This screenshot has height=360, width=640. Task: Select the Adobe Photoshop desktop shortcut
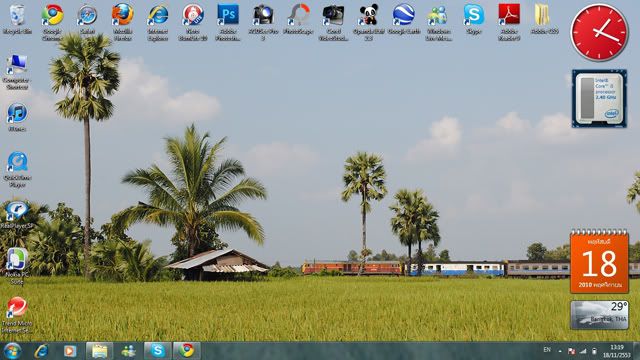pyautogui.click(x=228, y=22)
